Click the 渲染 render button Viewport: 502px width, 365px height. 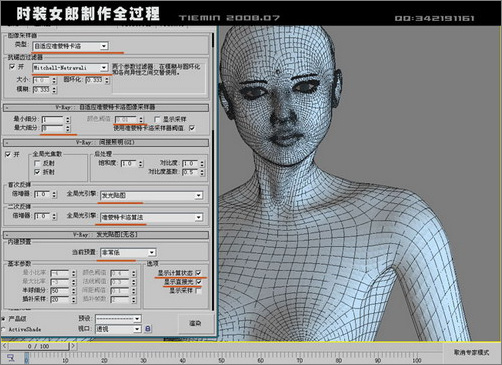(195, 323)
